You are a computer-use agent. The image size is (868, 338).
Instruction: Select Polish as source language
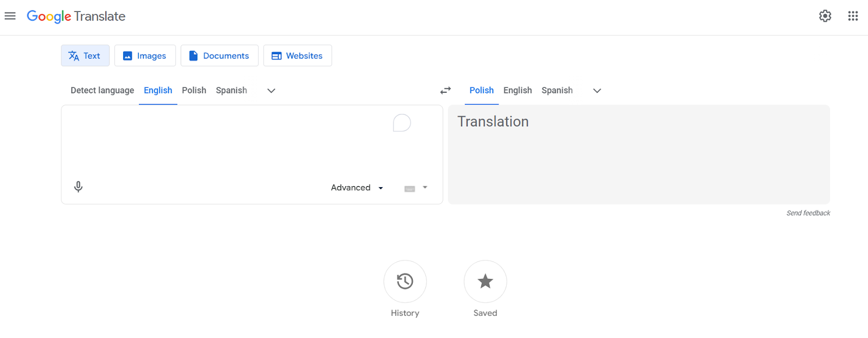click(x=194, y=91)
